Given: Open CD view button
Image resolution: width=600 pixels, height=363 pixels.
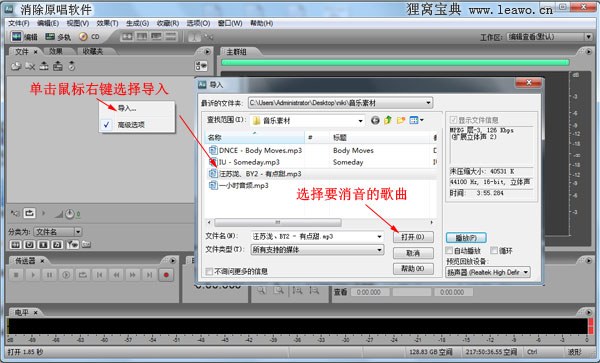Looking at the screenshot, I should (89, 37).
